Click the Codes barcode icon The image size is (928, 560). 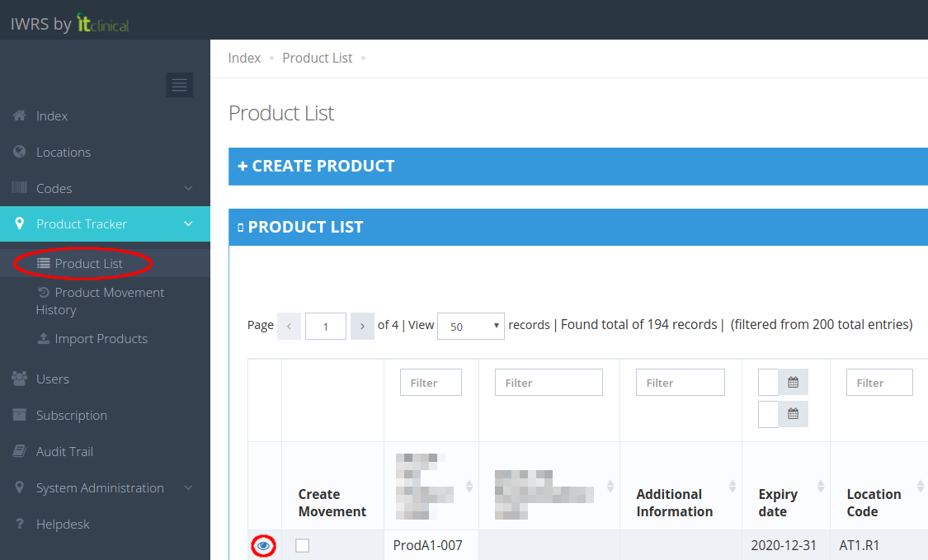[x=20, y=188]
